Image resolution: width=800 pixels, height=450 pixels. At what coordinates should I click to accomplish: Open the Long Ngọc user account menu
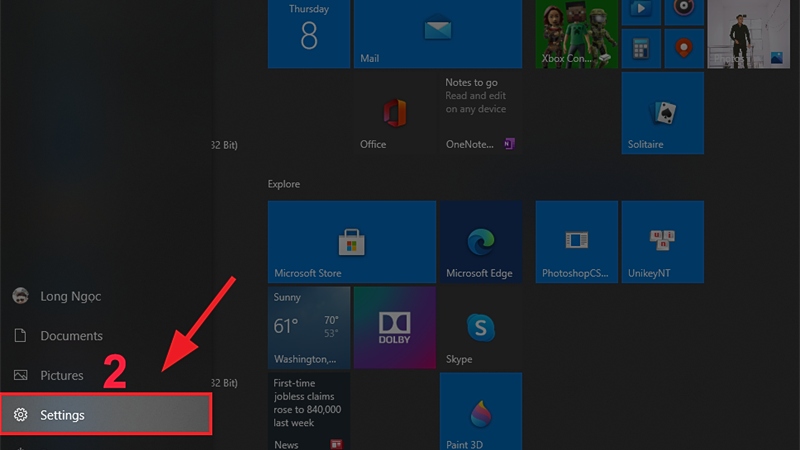(x=107, y=296)
